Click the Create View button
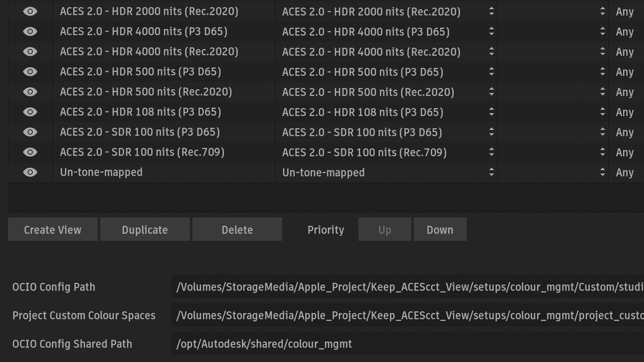Image resolution: width=644 pixels, height=362 pixels. pos(53,230)
